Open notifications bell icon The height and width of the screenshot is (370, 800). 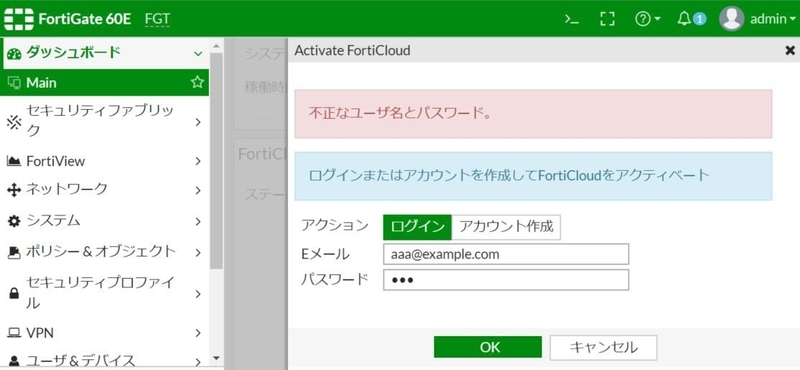point(684,19)
